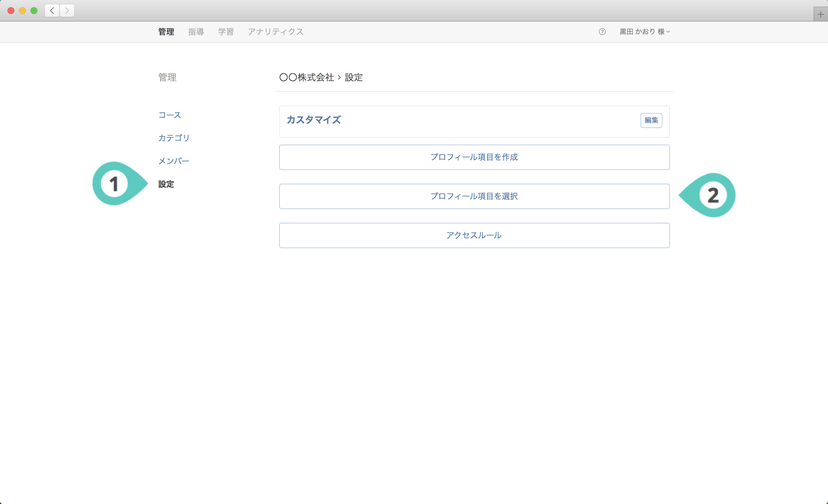Screen dimensions: 828x504
Task: Click the browser back arrow button
Action: click(x=52, y=11)
